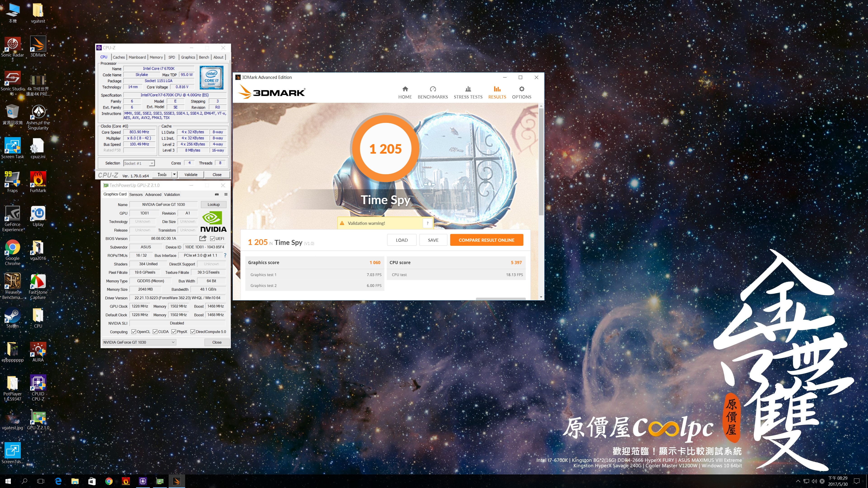Open GPU-Z Sensors tab
The image size is (868, 488).
(136, 194)
